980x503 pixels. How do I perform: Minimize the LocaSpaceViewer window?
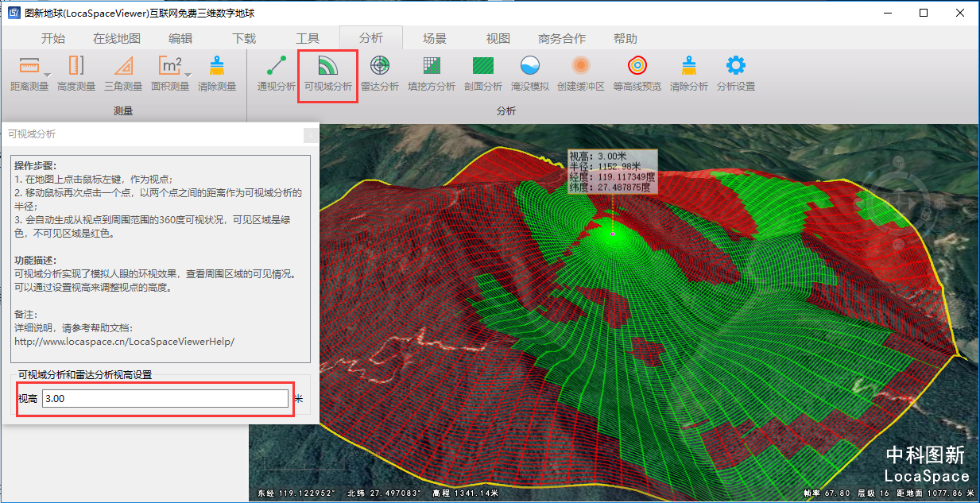[x=887, y=14]
